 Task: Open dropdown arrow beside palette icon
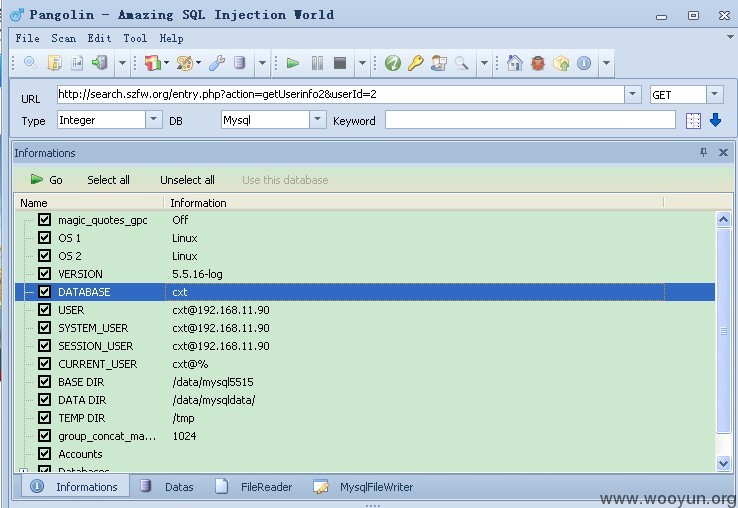click(x=199, y=63)
